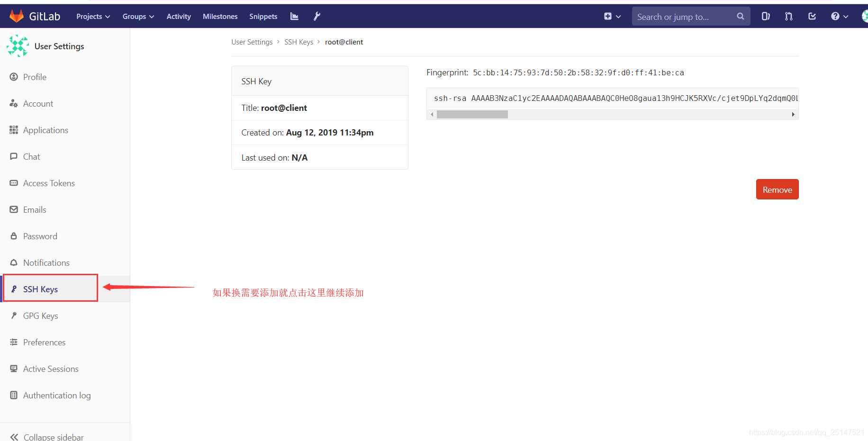
Task: Collapse sidebar using double chevron
Action: (14, 437)
